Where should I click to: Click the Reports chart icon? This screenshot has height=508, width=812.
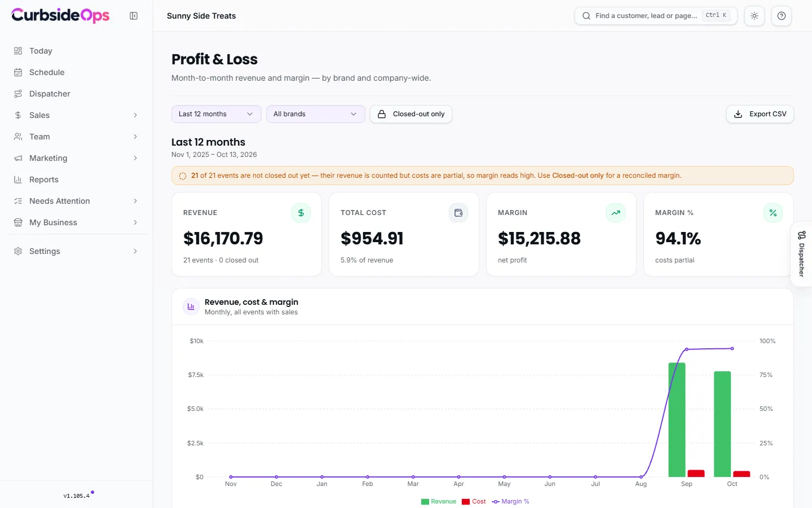pyautogui.click(x=18, y=179)
